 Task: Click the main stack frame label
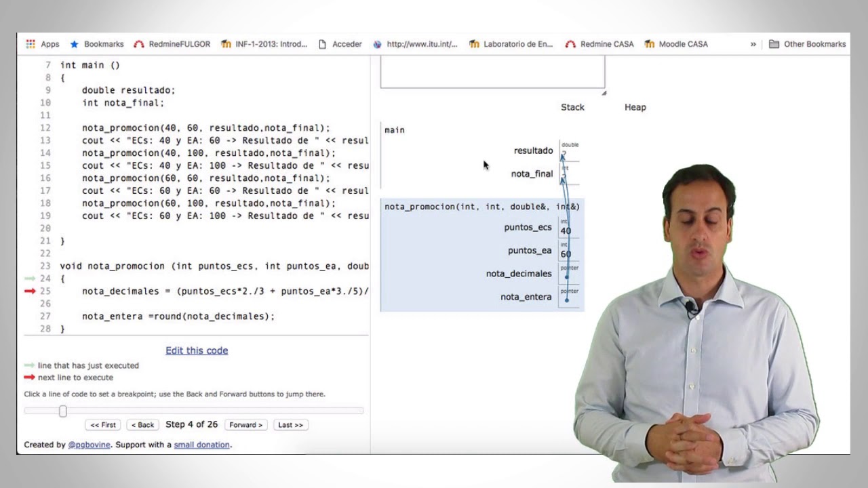pyautogui.click(x=395, y=129)
